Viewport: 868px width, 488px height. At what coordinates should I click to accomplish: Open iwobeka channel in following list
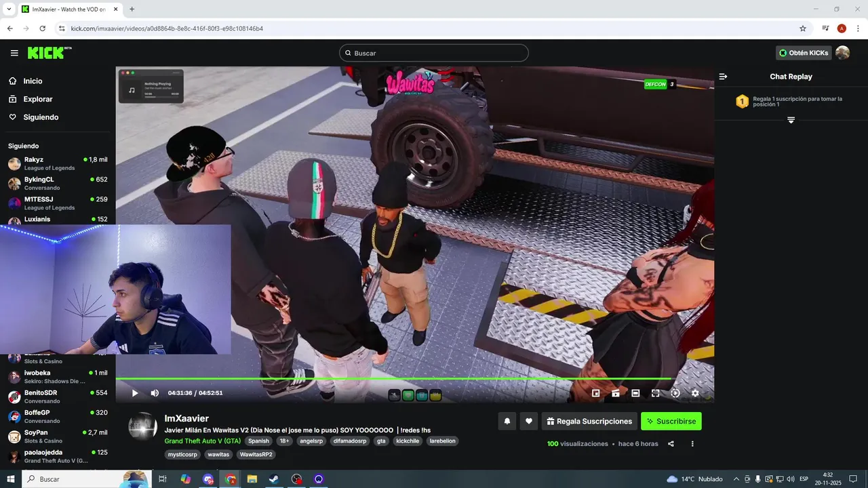[58, 377]
